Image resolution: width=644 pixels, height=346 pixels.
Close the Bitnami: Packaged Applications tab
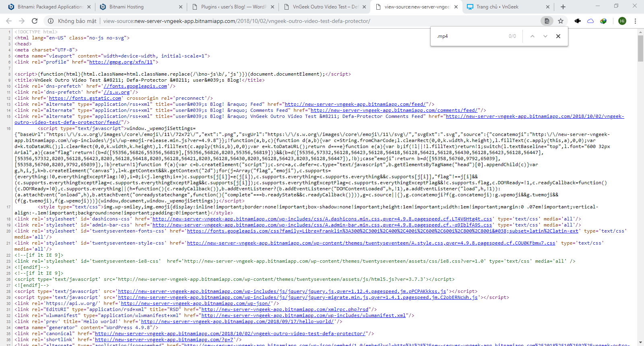pyautogui.click(x=89, y=7)
